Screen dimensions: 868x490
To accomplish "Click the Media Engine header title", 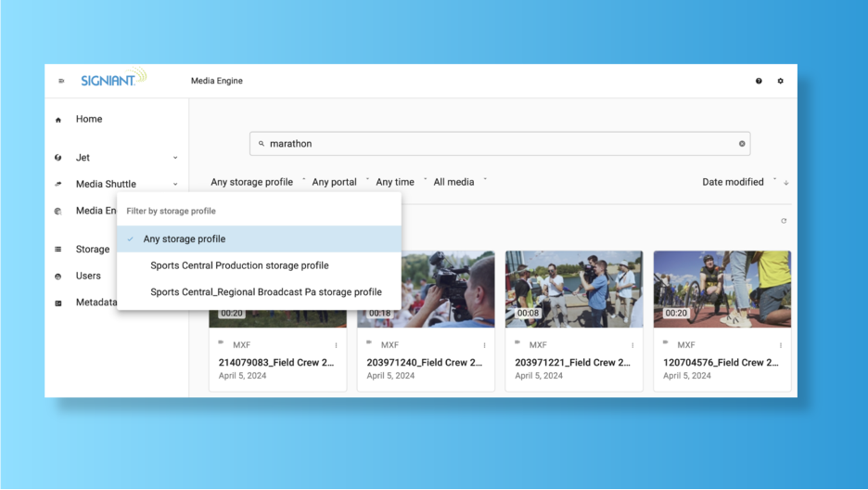I will coord(216,81).
